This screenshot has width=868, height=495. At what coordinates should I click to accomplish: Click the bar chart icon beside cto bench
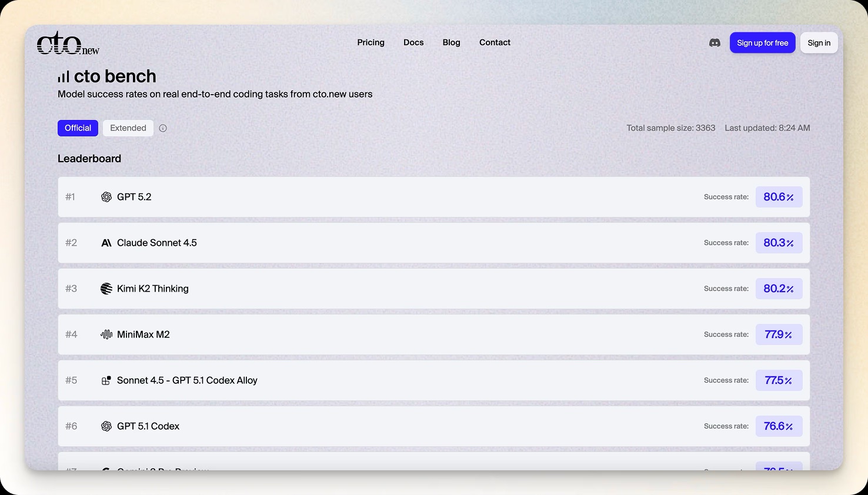click(64, 77)
